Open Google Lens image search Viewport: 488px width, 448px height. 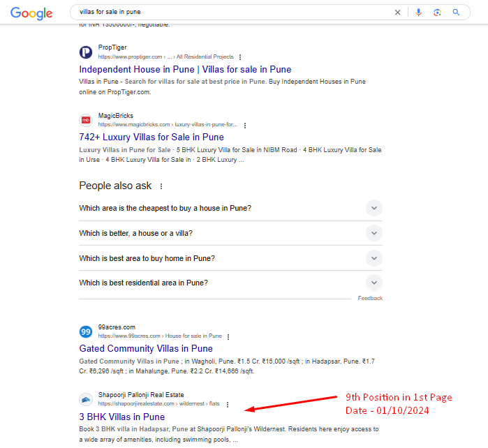[437, 13]
